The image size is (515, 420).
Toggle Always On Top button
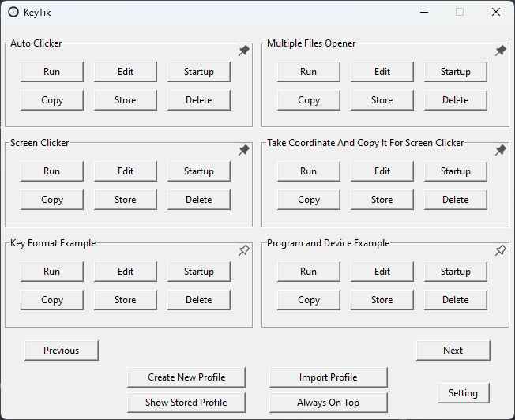click(328, 403)
